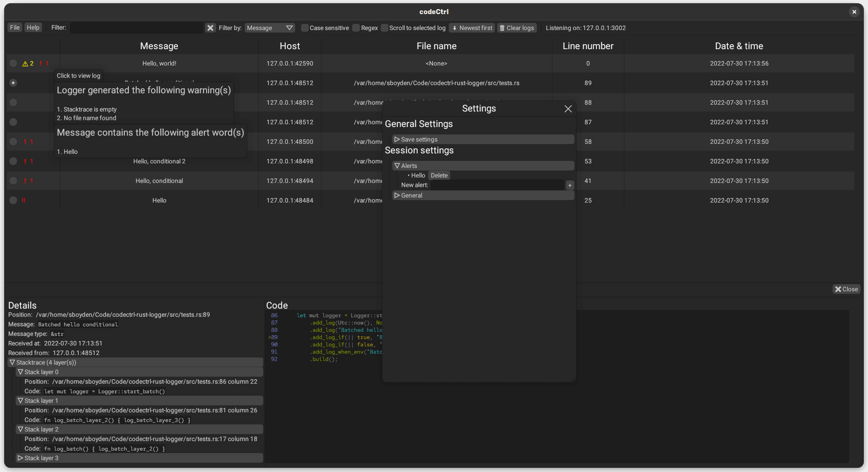Click the clear filter X icon

point(210,28)
